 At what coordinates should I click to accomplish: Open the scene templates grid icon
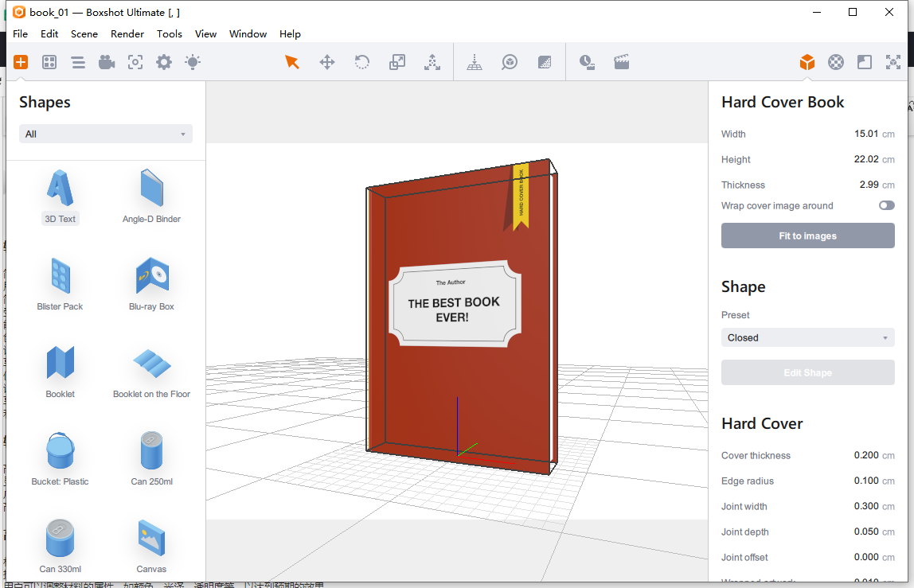pyautogui.click(x=49, y=62)
